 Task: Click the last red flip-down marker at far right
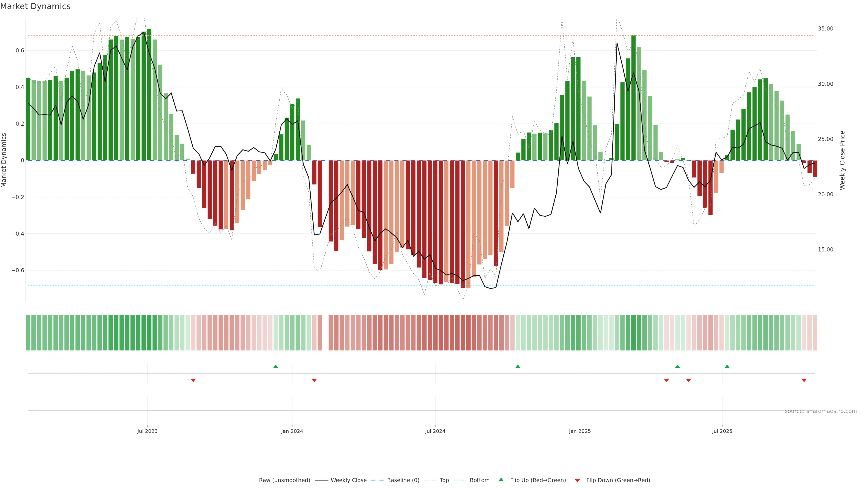coord(804,380)
